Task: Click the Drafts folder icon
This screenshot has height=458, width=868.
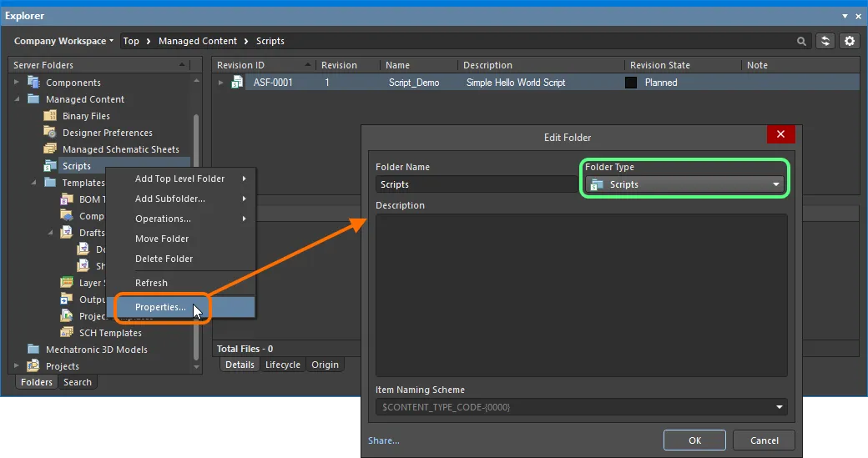Action: [x=67, y=232]
